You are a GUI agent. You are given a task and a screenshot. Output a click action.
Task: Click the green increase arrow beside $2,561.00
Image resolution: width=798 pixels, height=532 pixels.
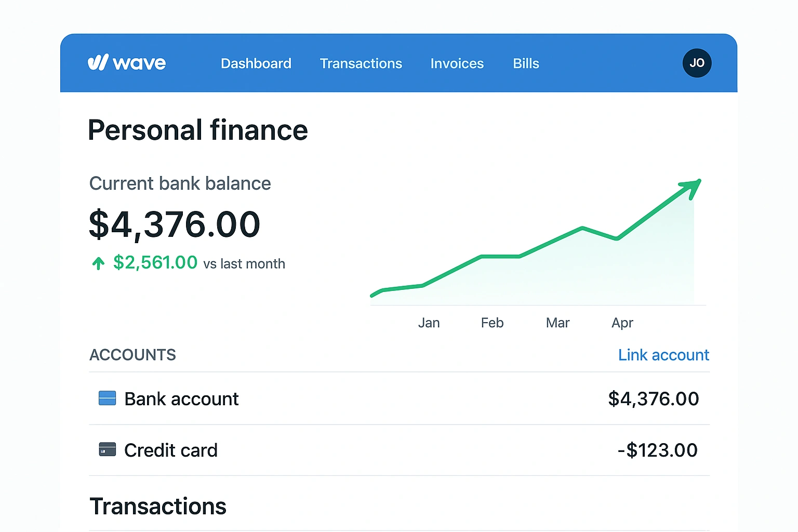pyautogui.click(x=98, y=263)
